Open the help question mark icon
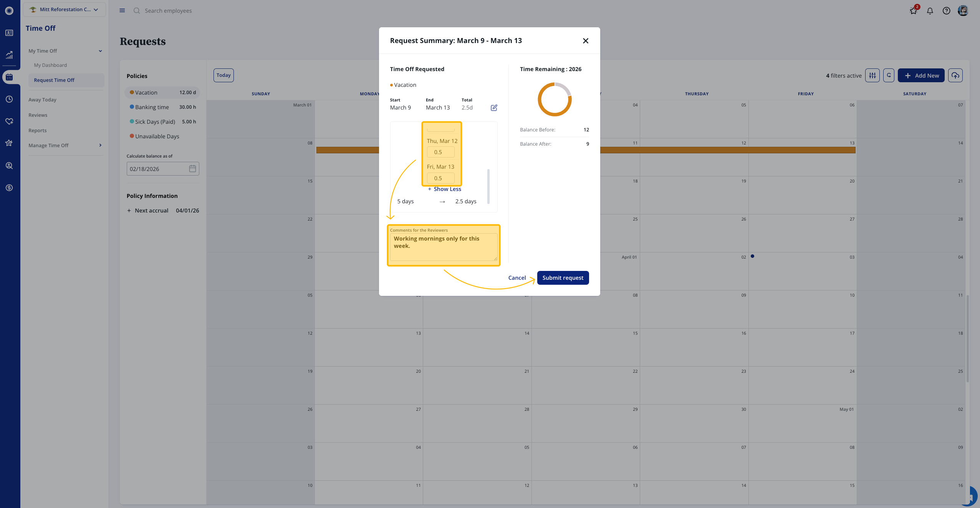Image resolution: width=980 pixels, height=508 pixels. pyautogui.click(x=946, y=11)
